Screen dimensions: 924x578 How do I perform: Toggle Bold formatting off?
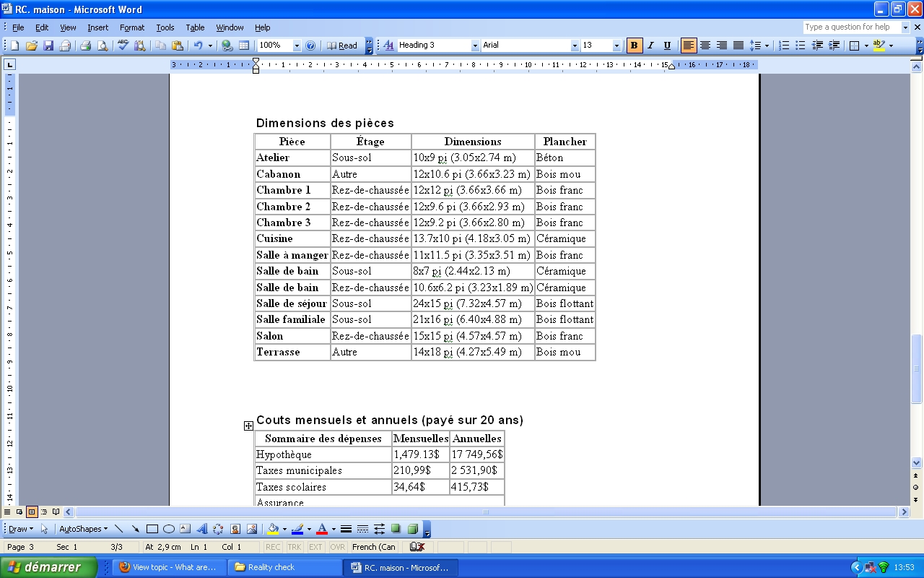tap(634, 46)
